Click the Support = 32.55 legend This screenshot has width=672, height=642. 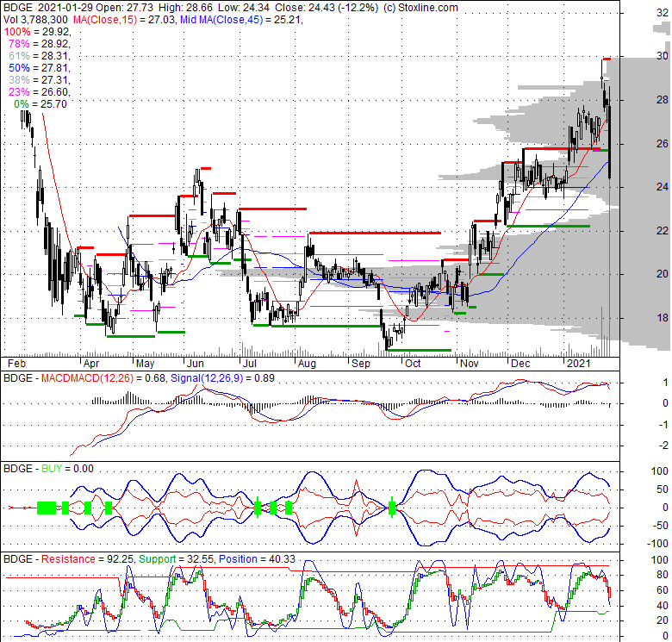coord(177,559)
